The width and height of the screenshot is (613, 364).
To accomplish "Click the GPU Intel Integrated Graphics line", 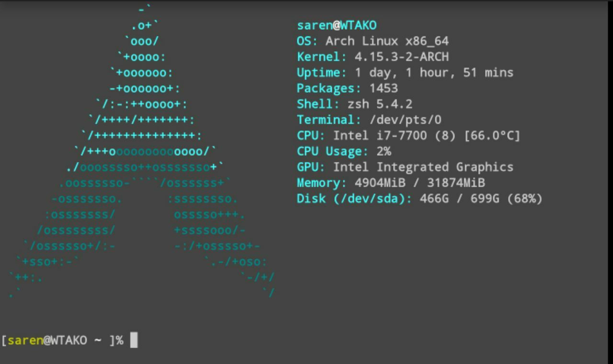I will pos(405,168).
